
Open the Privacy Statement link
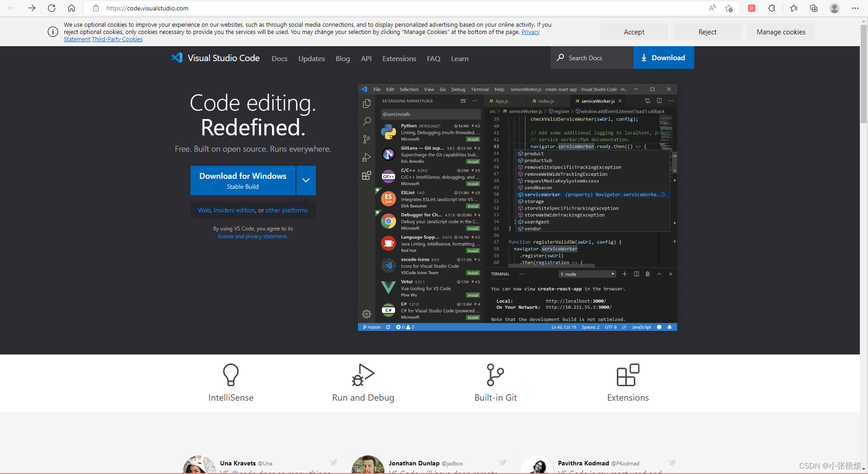[530, 32]
